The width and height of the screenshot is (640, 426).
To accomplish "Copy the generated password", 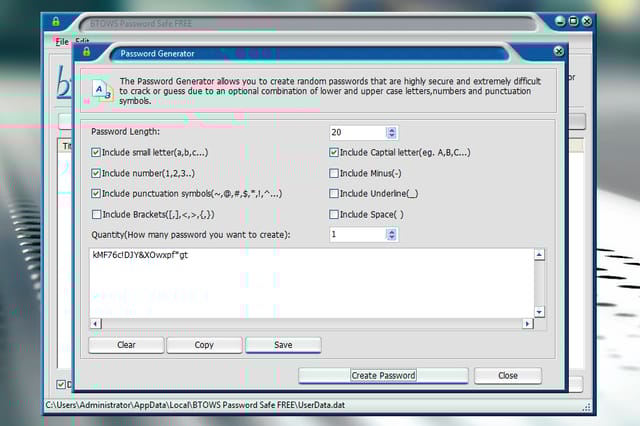I will (x=204, y=345).
